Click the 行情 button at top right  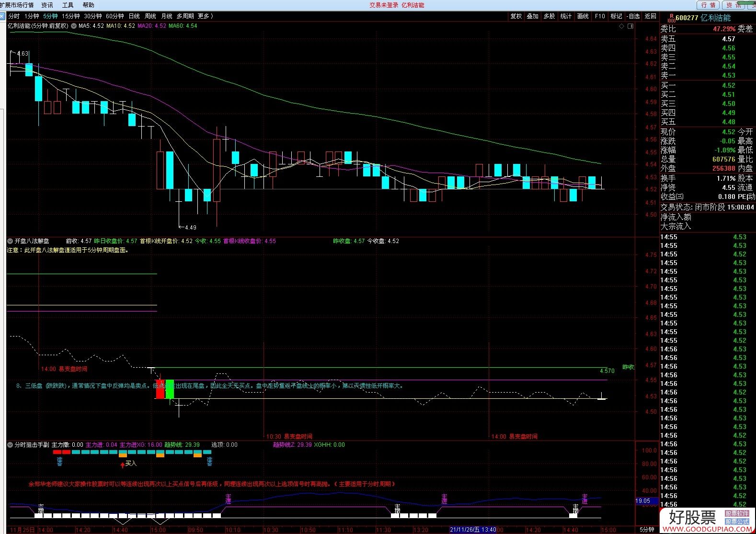tap(709, 5)
